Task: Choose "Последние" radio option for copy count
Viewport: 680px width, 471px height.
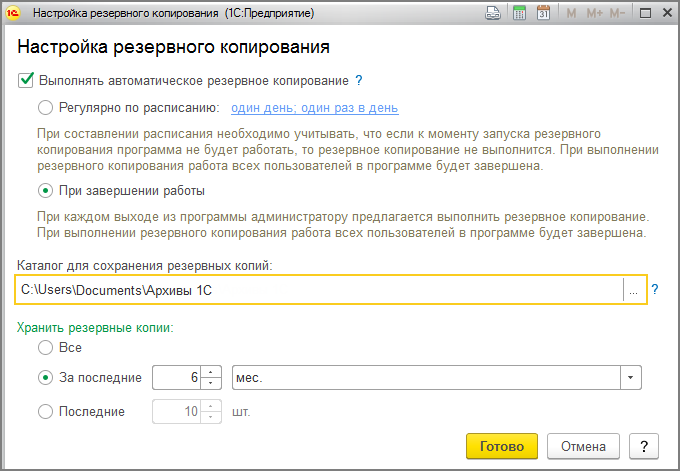Action: point(45,411)
